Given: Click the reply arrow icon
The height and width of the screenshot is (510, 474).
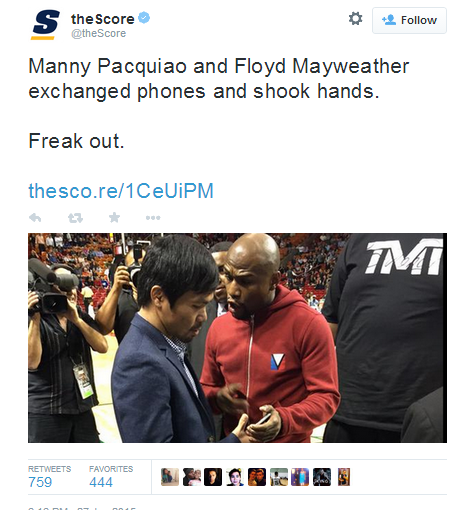Looking at the screenshot, I should [35, 218].
